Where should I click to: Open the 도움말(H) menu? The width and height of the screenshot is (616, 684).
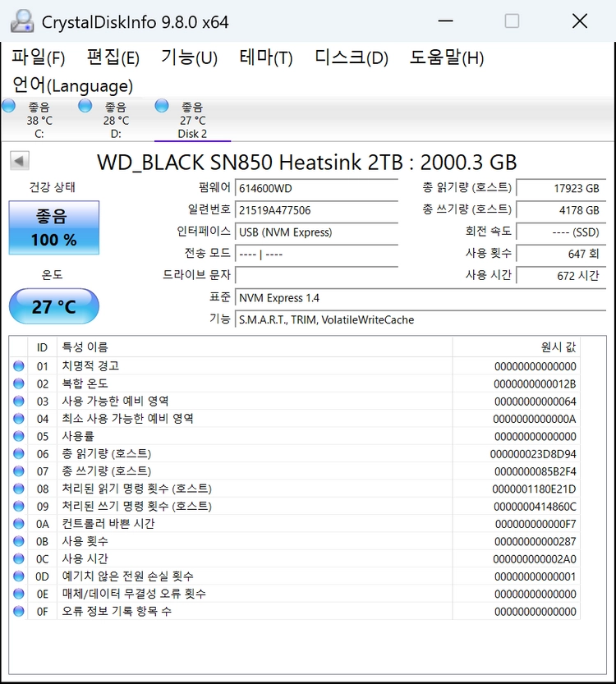point(447,57)
